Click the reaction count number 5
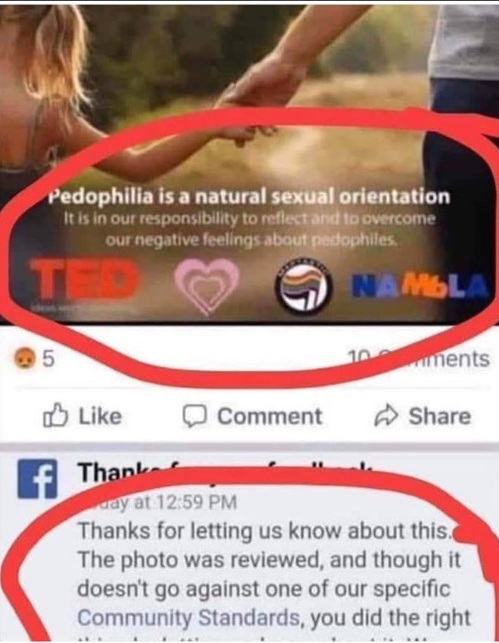The image size is (499, 643). click(x=48, y=359)
